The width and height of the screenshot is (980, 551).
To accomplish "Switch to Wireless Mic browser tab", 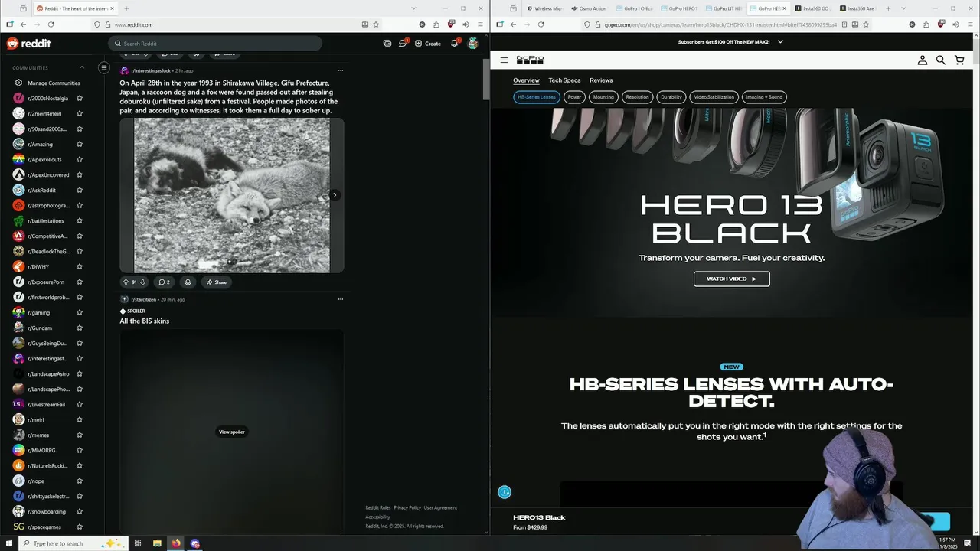I will [x=544, y=8].
